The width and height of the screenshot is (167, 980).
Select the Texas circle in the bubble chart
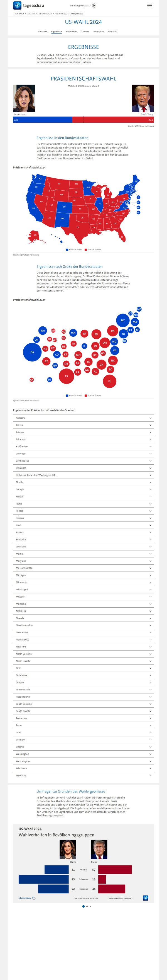67,376
